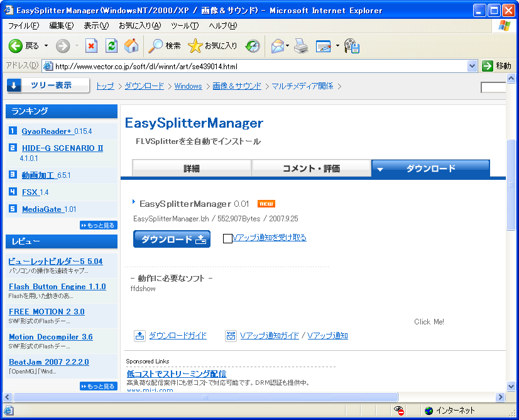Open the 表示 menu
519x420 pixels.
pos(96,26)
